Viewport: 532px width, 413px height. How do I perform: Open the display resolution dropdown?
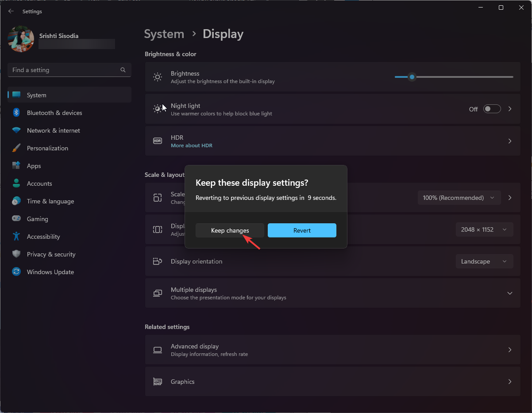coord(484,229)
